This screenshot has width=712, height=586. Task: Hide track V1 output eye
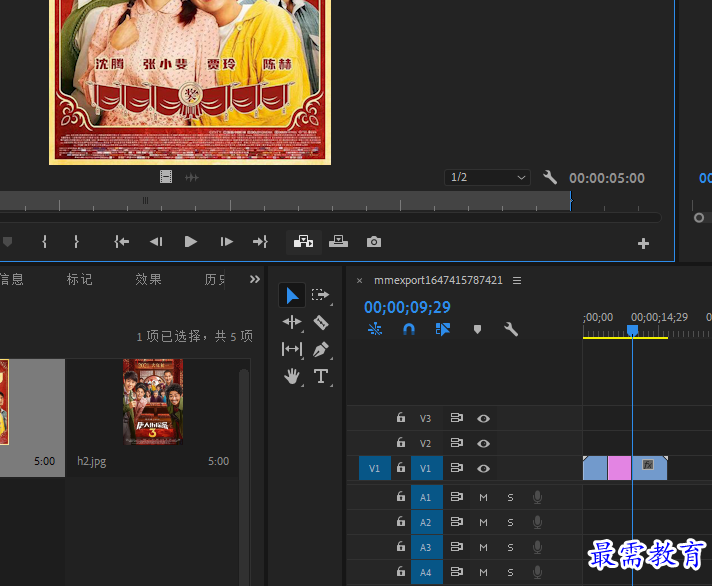coord(483,468)
